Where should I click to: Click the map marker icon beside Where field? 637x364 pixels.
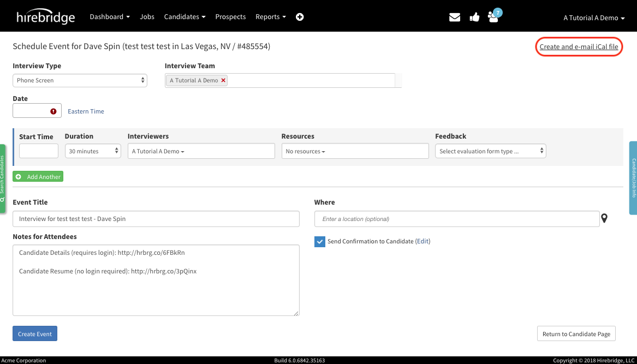tap(604, 218)
